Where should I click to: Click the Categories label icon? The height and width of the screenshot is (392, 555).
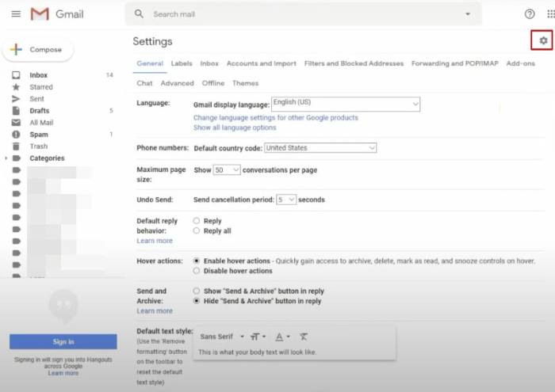tap(17, 158)
